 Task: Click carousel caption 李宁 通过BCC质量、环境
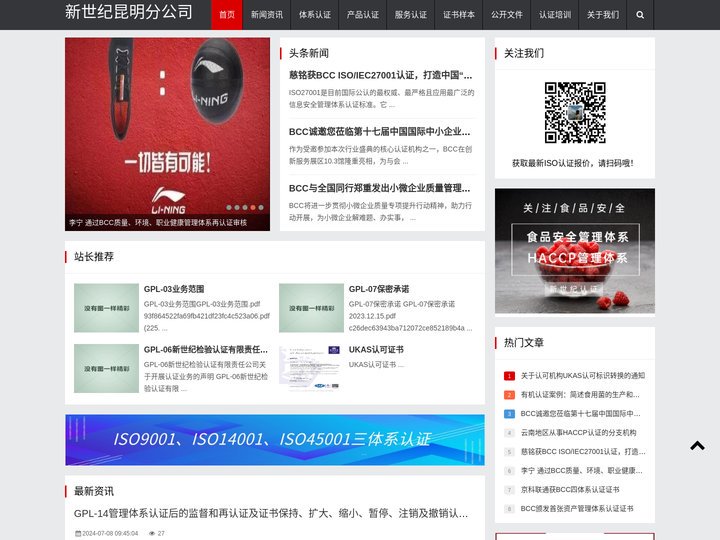click(158, 223)
